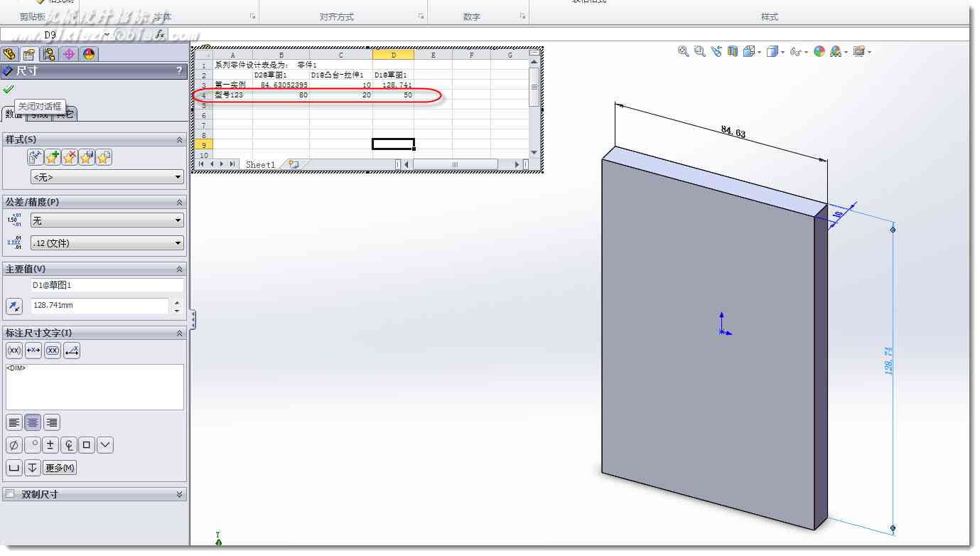Select the 其它 tab

[x=65, y=114]
